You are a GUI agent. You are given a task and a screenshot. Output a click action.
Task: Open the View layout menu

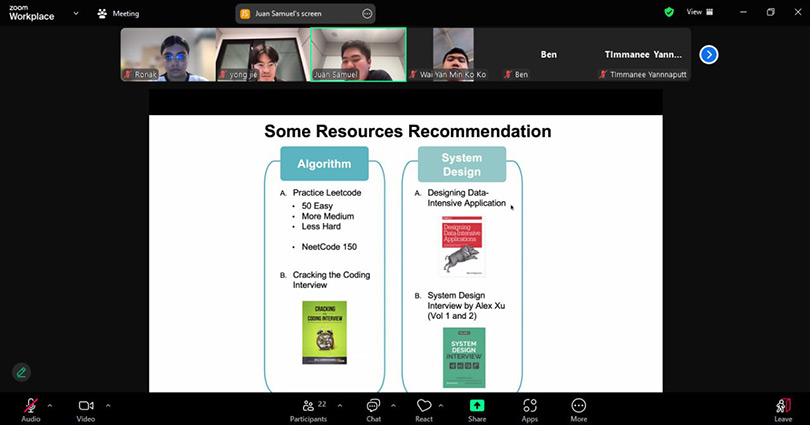click(699, 12)
